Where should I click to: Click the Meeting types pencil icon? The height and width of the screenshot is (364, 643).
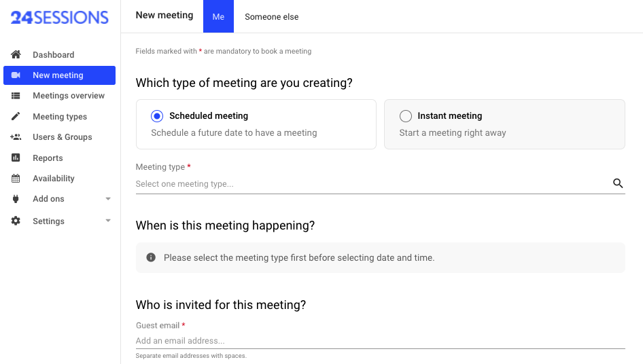point(16,117)
